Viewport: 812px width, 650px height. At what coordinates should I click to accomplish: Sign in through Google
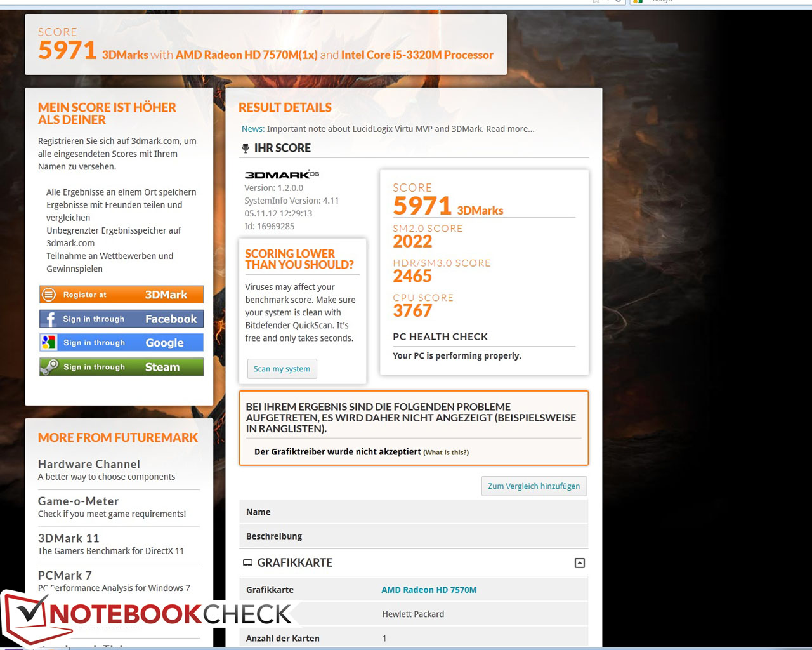point(121,343)
